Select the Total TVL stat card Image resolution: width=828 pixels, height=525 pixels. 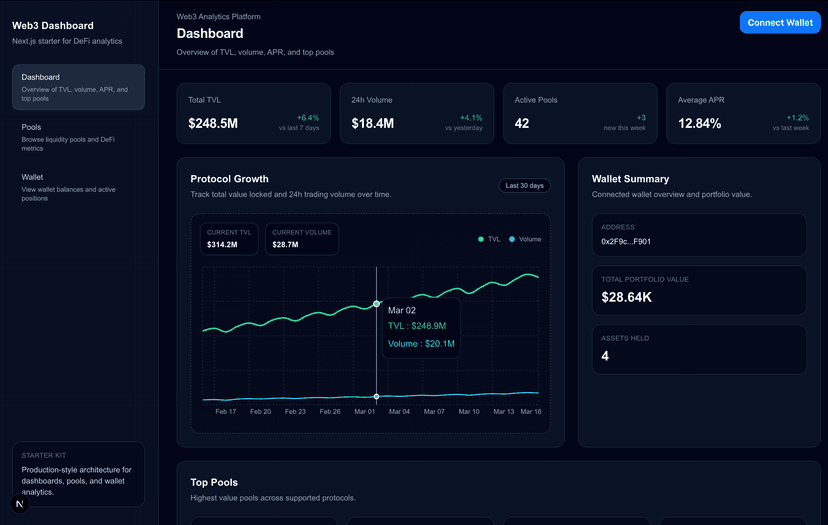pyautogui.click(x=253, y=113)
